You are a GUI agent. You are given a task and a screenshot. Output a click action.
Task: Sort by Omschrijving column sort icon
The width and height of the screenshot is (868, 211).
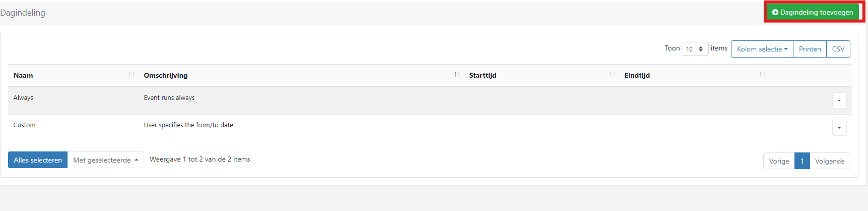click(457, 75)
